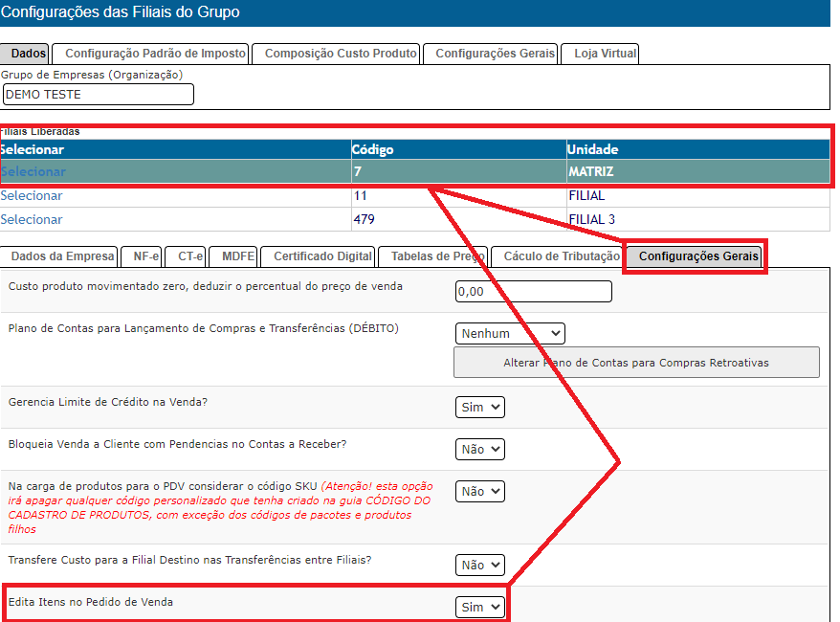The width and height of the screenshot is (840, 622).
Task: Click Selecionar link for the MATRIZ unit
Action: coord(33,172)
